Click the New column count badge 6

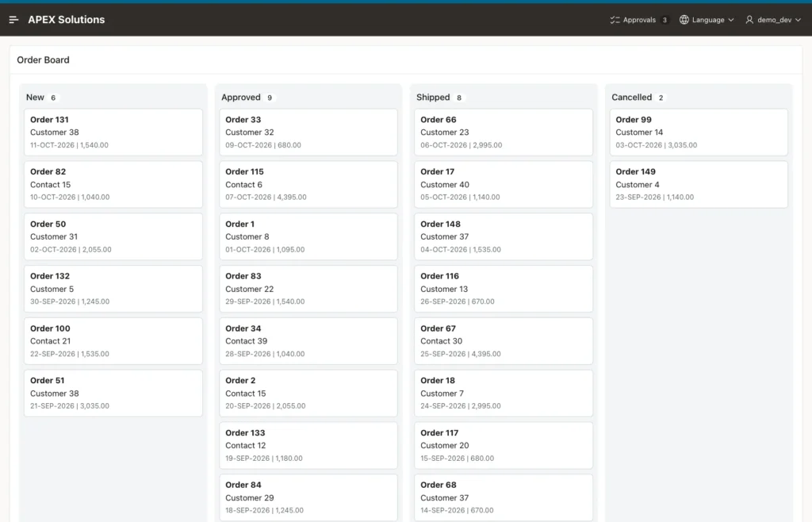pyautogui.click(x=53, y=98)
